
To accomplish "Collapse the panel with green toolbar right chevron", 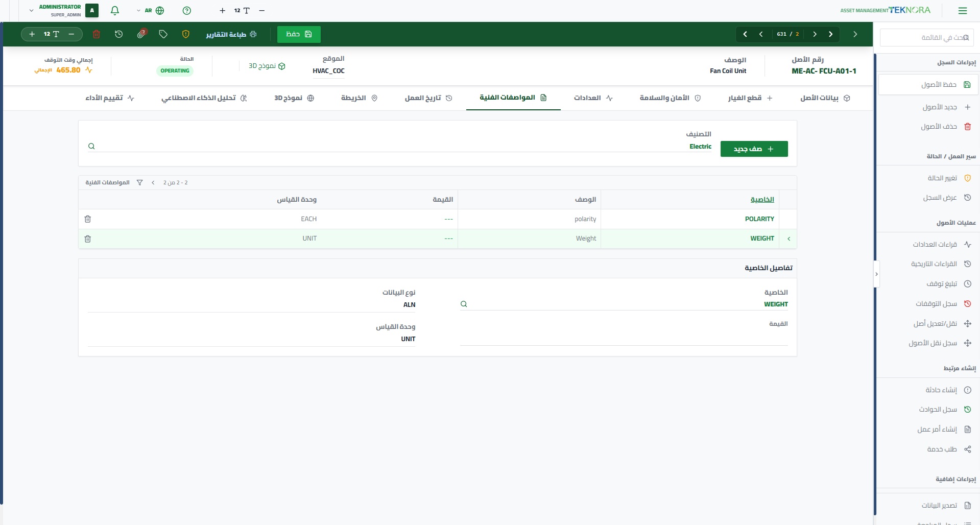I will click(855, 34).
